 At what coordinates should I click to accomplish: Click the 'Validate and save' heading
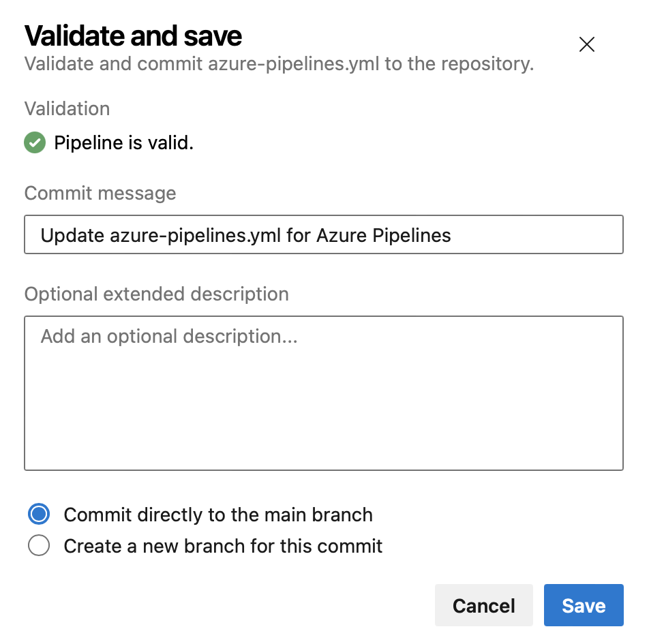133,35
